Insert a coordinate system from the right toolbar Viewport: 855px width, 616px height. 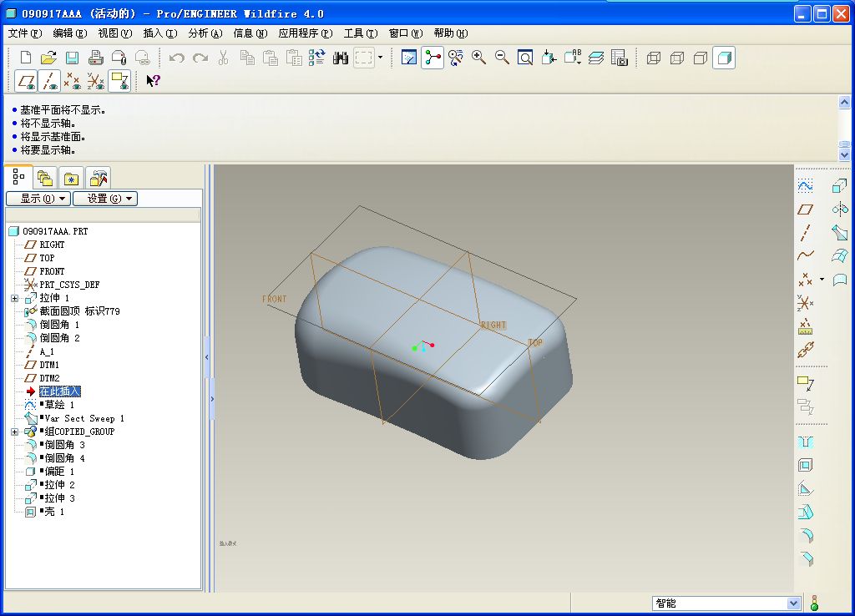[x=806, y=302]
